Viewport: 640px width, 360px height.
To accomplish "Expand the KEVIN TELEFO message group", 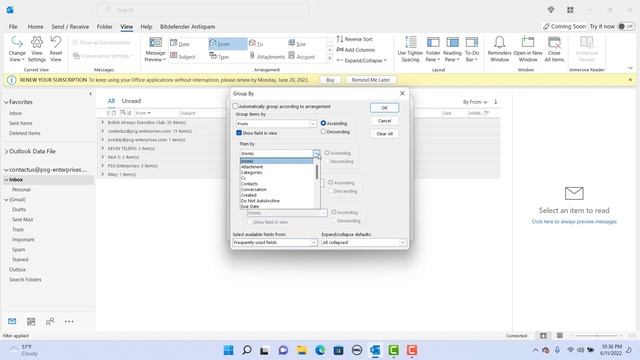I will tap(103, 148).
